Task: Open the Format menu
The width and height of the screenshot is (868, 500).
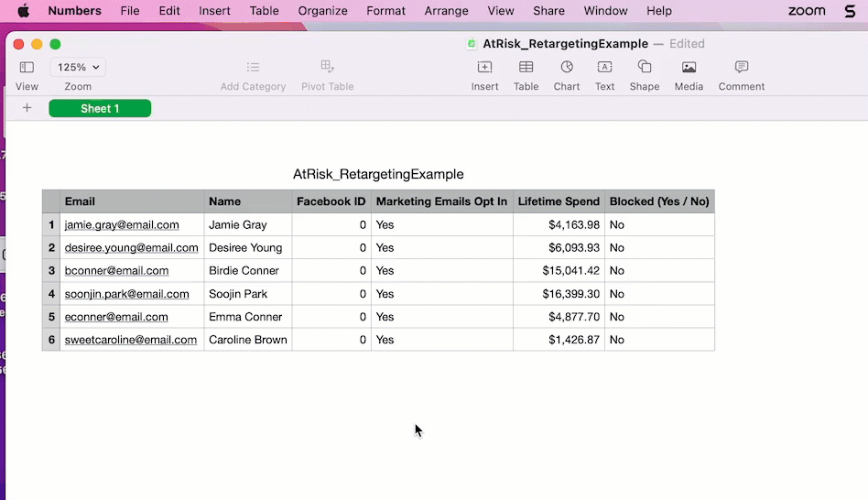Action: [385, 11]
